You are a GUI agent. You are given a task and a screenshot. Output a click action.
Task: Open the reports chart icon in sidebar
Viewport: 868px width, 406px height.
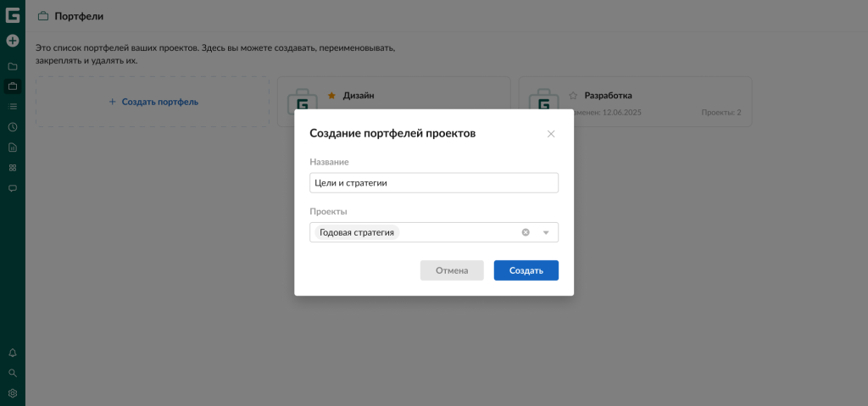[x=12, y=147]
